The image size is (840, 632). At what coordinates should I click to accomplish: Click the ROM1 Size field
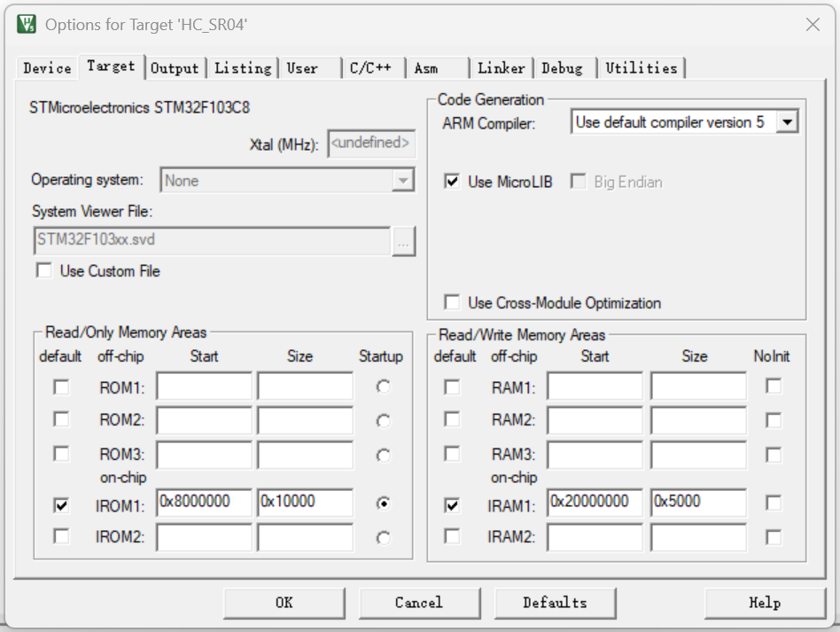click(305, 386)
